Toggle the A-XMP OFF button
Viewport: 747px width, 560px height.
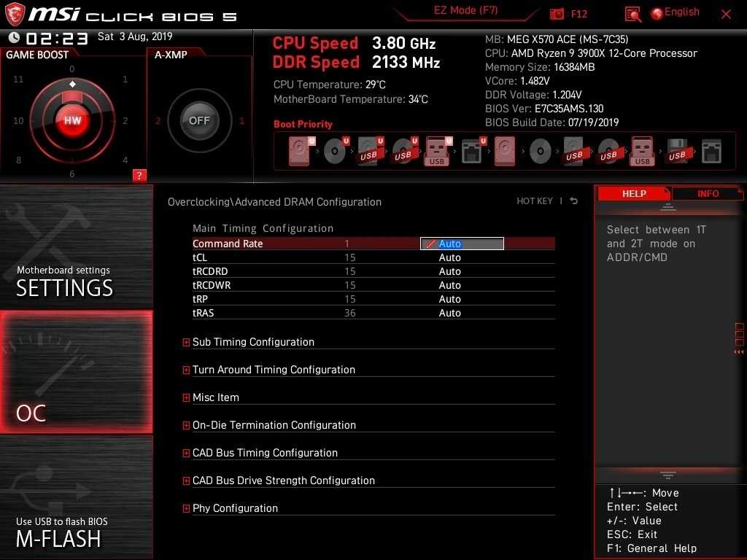(x=199, y=120)
